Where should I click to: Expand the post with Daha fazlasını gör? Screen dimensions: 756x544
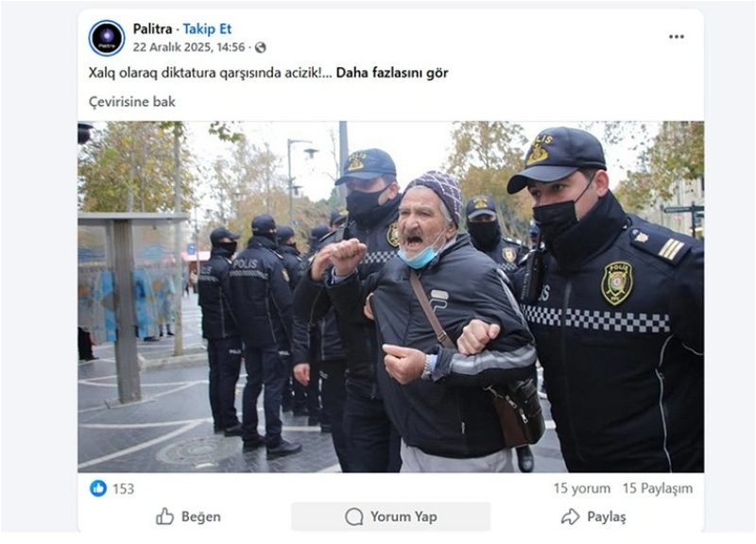click(x=392, y=73)
